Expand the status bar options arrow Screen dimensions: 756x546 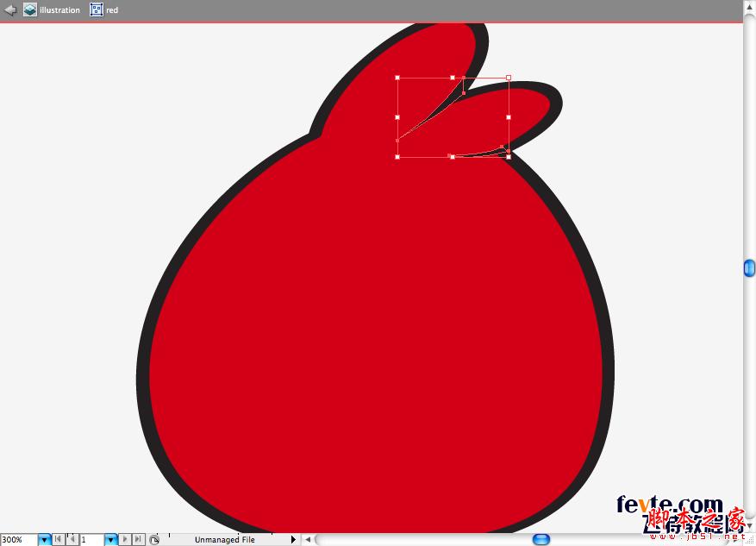(x=293, y=539)
